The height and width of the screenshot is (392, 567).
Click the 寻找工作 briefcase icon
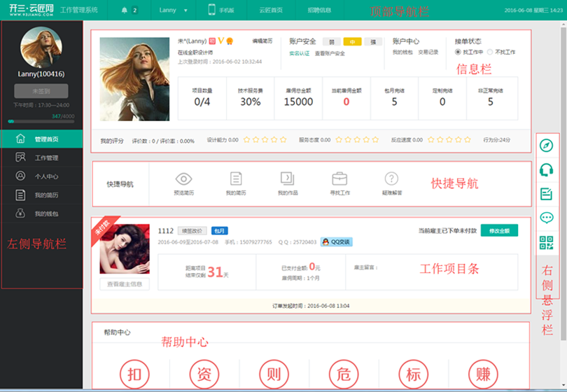coord(339,178)
